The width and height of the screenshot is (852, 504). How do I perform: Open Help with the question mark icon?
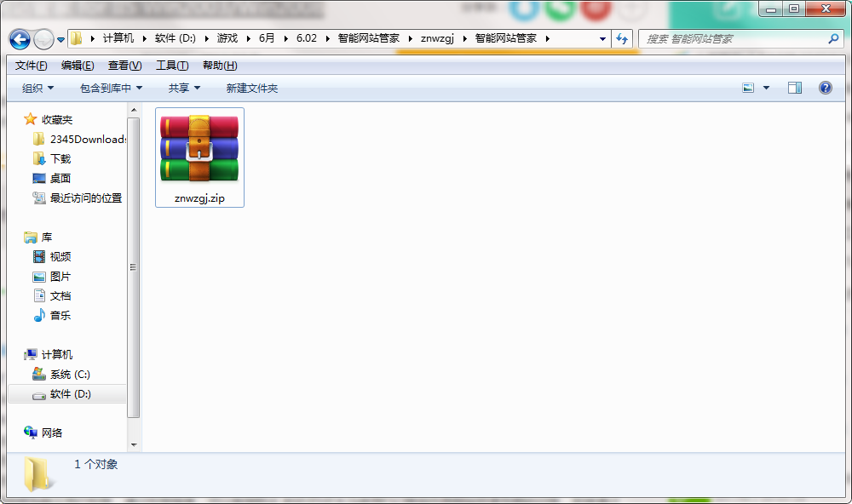pos(826,88)
